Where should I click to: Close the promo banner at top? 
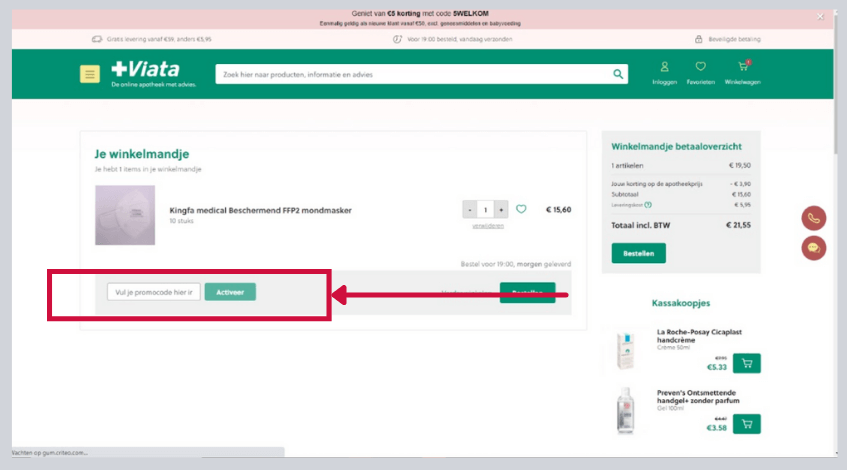[821, 16]
